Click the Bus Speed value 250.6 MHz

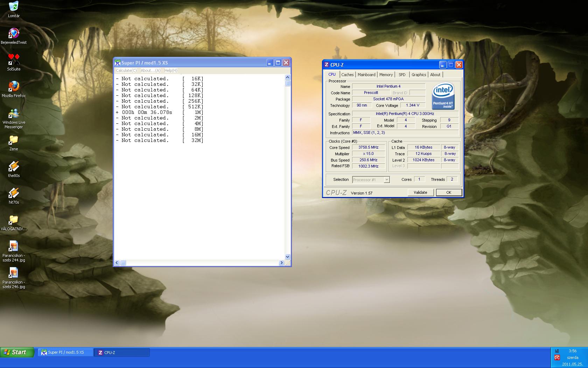tap(369, 160)
